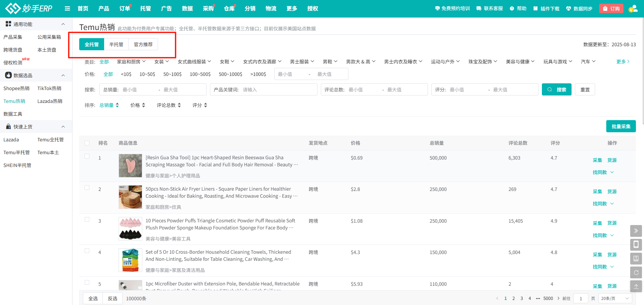The width and height of the screenshot is (644, 305).
Task: Toggle the select-all header checkbox
Action: tap(87, 143)
